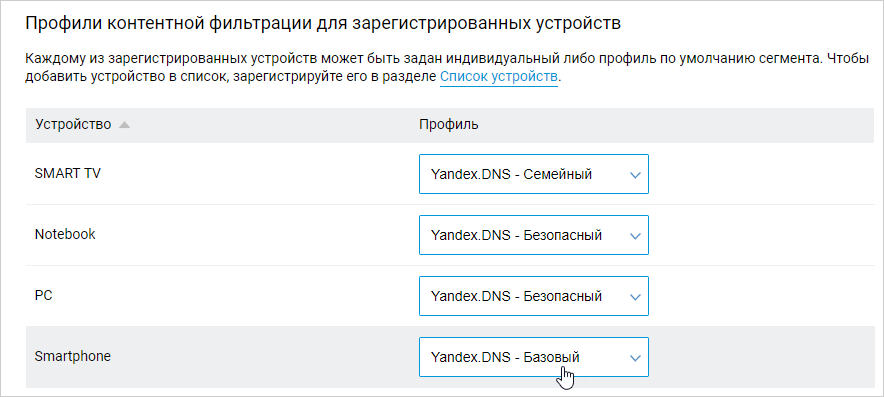Click the chevron in SMART TV profile dropdown
Screen dimensions: 884x397
tap(635, 175)
